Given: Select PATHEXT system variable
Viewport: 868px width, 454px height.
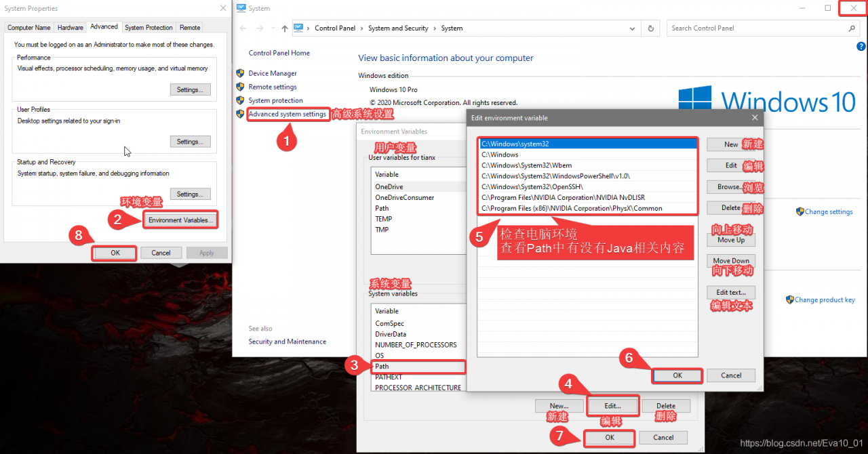Looking at the screenshot, I should (419, 377).
